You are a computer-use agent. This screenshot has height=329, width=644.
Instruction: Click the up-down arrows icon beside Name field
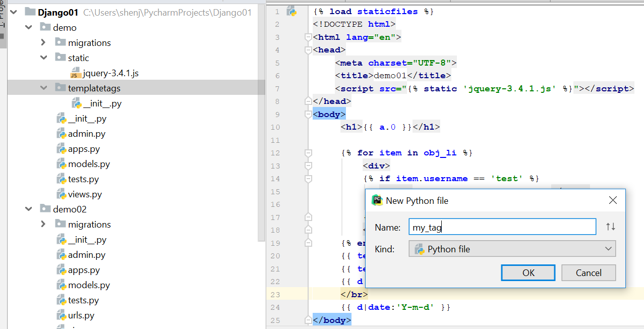click(611, 227)
